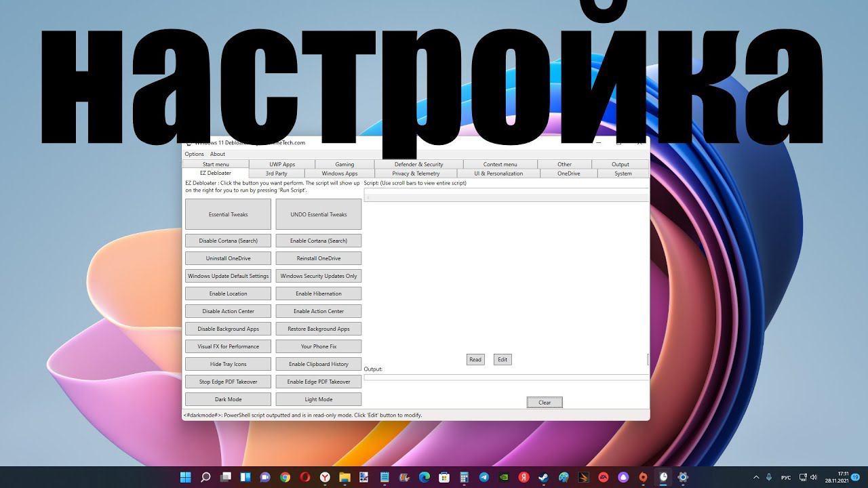This screenshot has height=488, width=868.
Task: Select the Context menu tab
Action: (x=500, y=164)
